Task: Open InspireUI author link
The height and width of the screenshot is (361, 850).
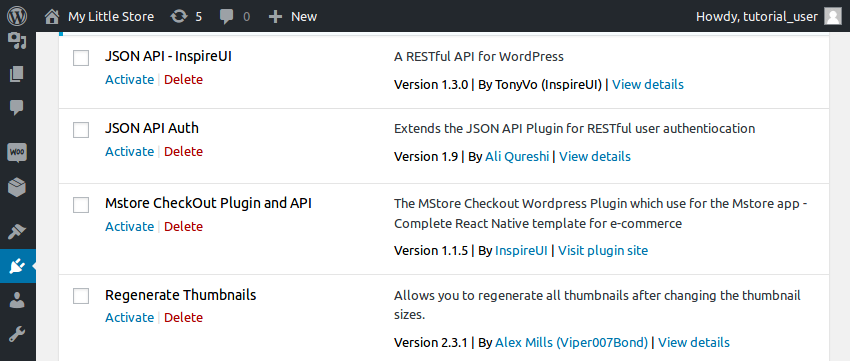Action: tap(521, 250)
